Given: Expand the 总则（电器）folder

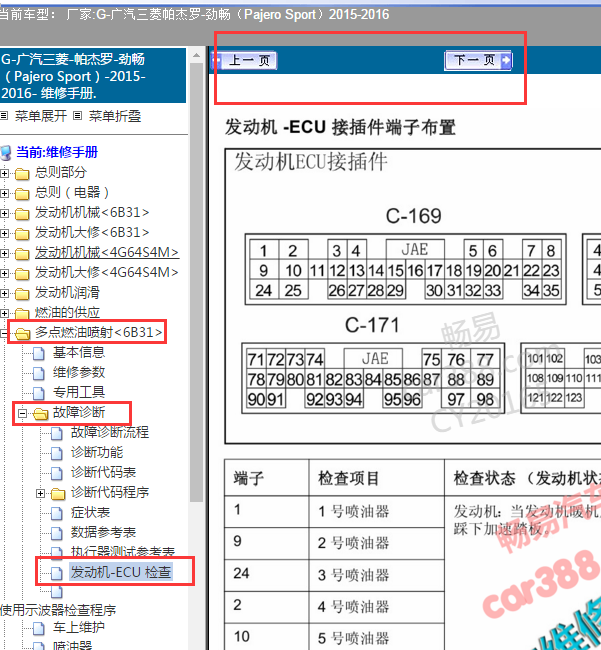Looking at the screenshot, I should (4, 193).
